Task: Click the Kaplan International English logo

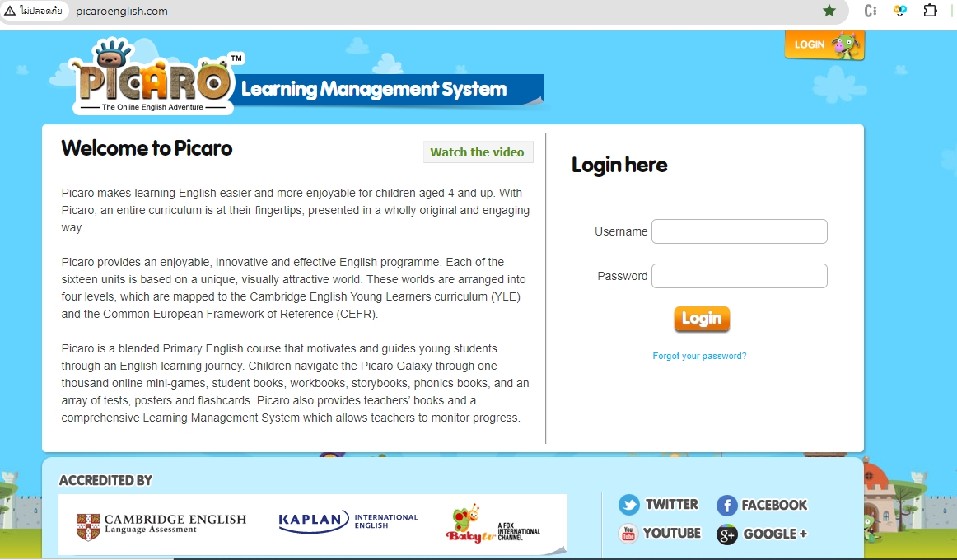Action: click(x=348, y=521)
